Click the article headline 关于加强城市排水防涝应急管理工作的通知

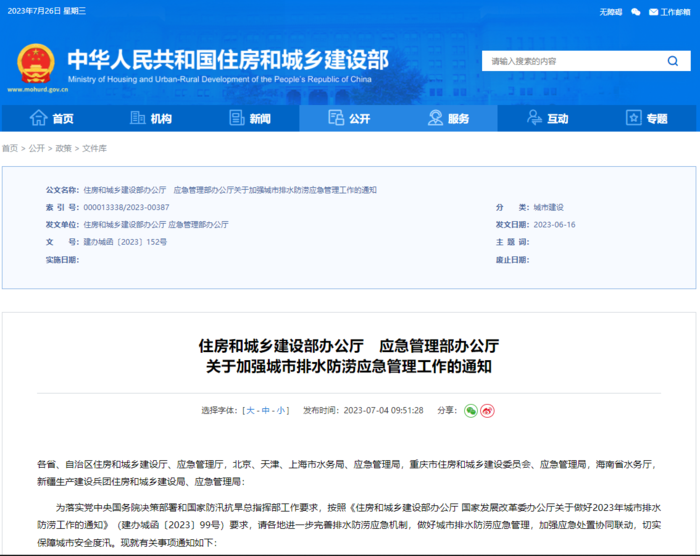pyautogui.click(x=349, y=367)
